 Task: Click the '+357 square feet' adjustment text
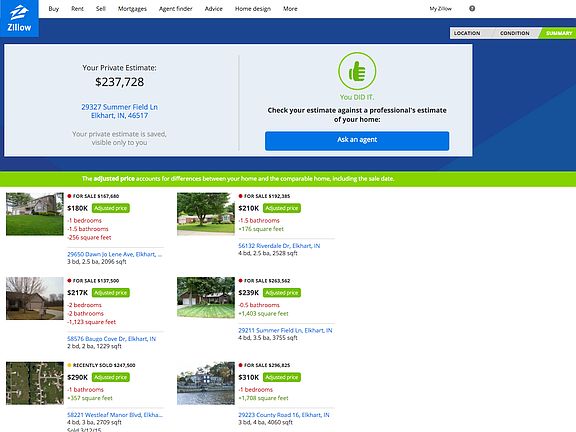[x=90, y=398]
